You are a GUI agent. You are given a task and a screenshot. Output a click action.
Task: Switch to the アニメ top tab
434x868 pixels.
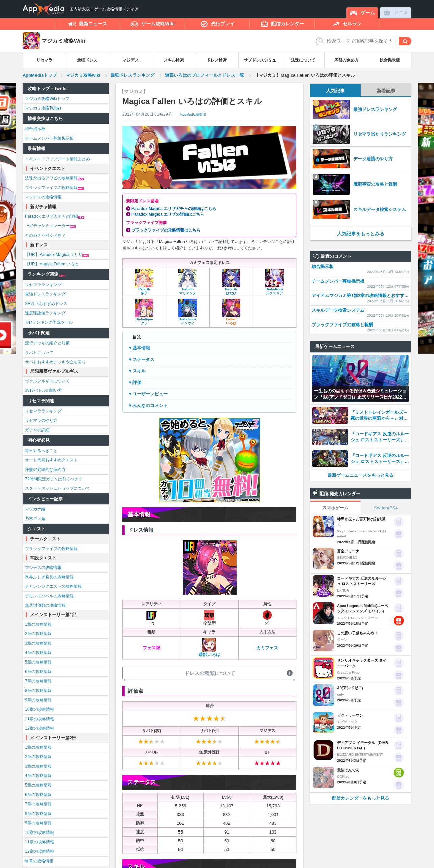[395, 13]
